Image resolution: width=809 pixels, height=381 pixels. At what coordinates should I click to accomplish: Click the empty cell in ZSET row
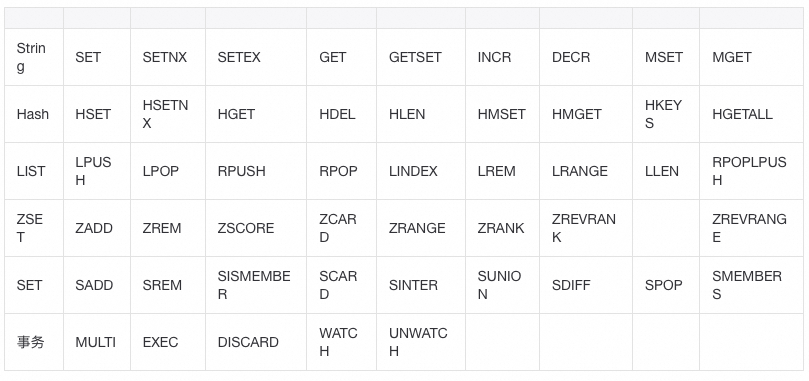(666, 228)
